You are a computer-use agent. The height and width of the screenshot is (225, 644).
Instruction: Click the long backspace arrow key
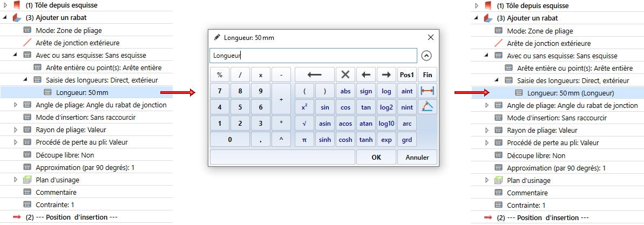tap(315, 74)
